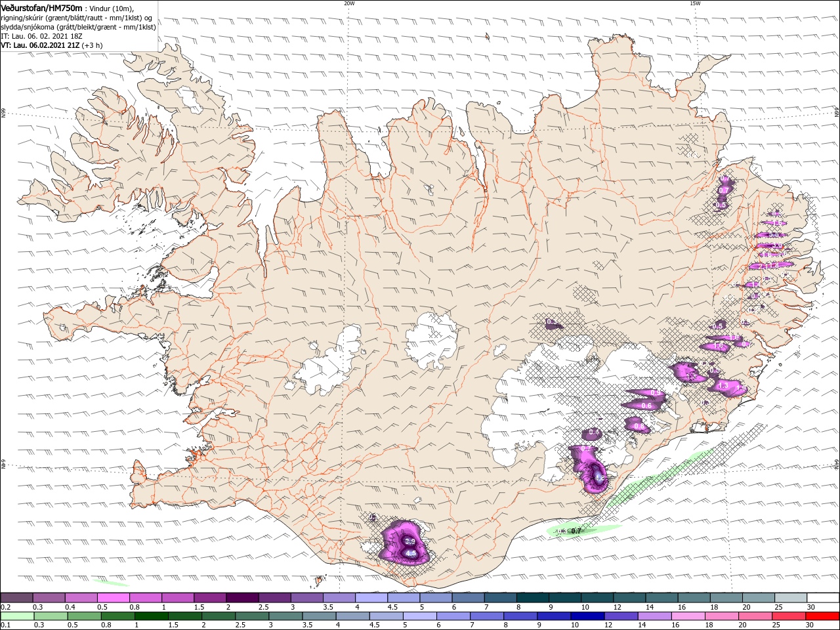Pick the dark purple 0.2 swatch, upper legend row
Image resolution: width=840 pixels, height=630 pixels.
click(x=16, y=598)
